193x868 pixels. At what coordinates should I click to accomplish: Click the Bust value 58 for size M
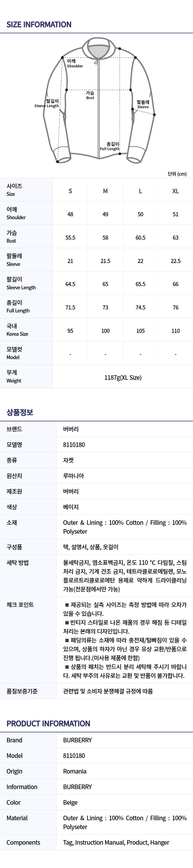click(x=105, y=238)
